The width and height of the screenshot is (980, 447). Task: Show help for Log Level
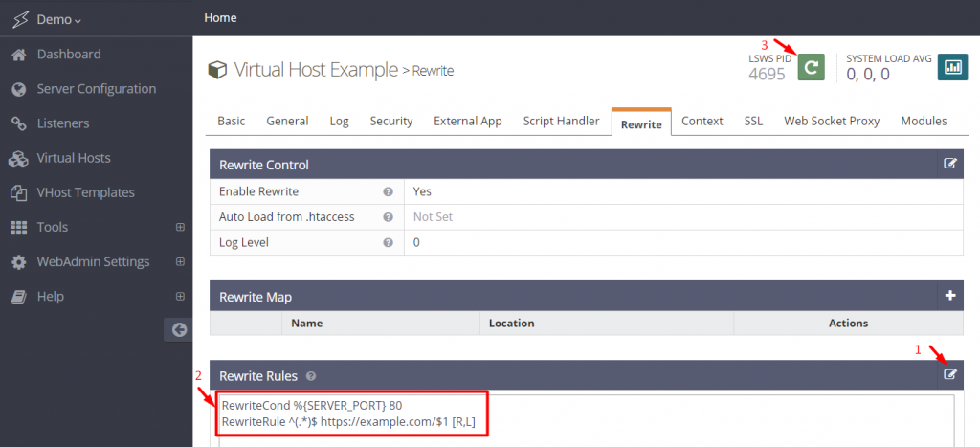pos(389,243)
